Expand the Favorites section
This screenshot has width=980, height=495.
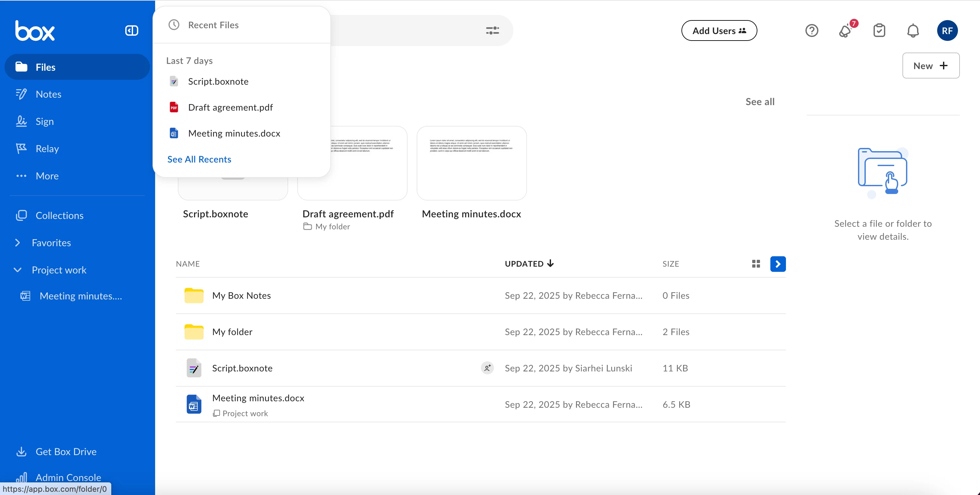click(18, 243)
